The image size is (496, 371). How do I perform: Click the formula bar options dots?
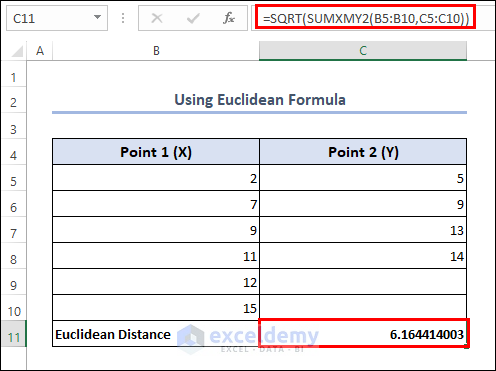123,18
